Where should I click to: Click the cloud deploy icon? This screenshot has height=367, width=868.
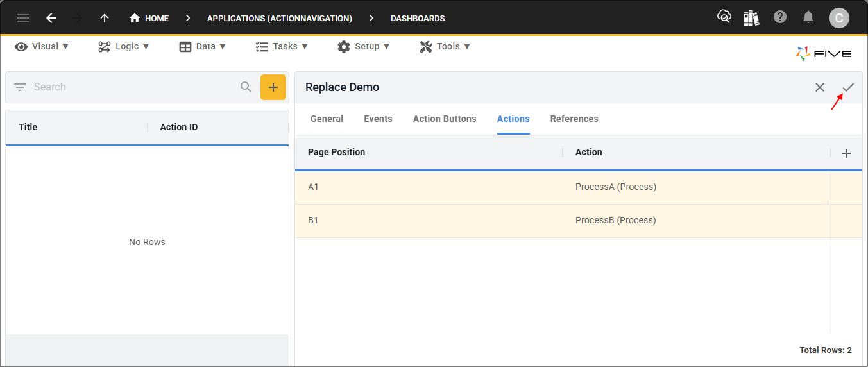pos(724,17)
